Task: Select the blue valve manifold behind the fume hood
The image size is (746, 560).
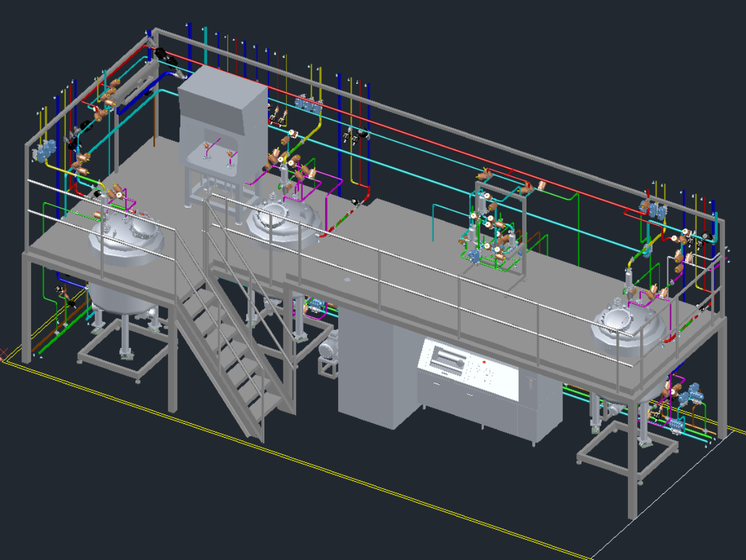Action: (308, 104)
